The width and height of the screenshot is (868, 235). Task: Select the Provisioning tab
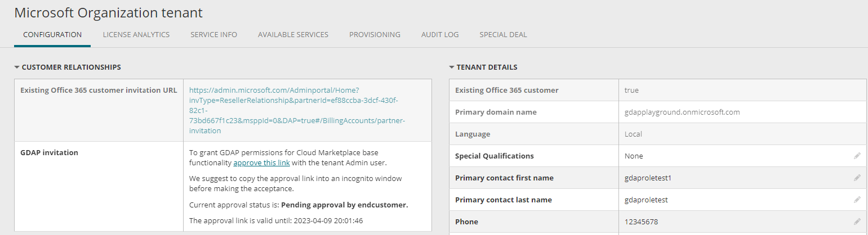375,35
